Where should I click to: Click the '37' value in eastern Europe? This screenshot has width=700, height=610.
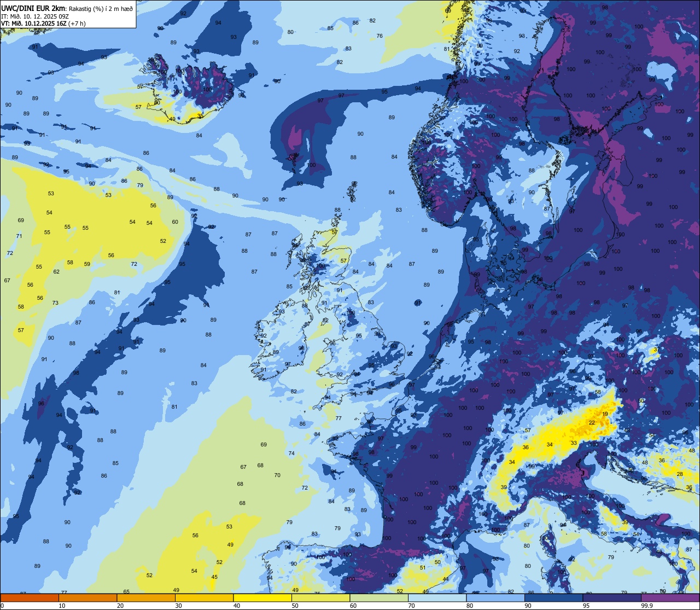656,350
